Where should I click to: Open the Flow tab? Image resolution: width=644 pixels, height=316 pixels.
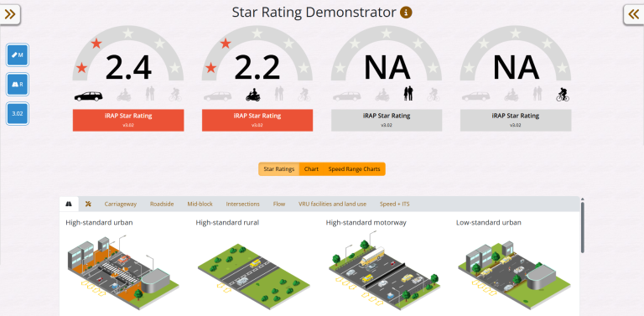(279, 204)
